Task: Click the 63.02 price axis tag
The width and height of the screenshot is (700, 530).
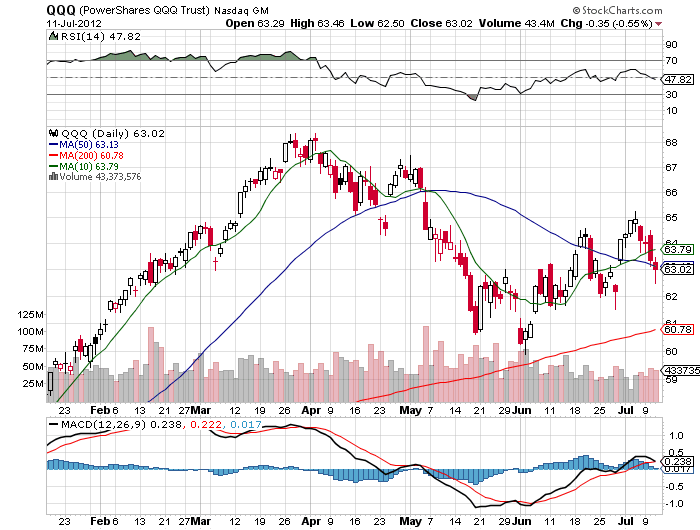Action: pos(679,269)
